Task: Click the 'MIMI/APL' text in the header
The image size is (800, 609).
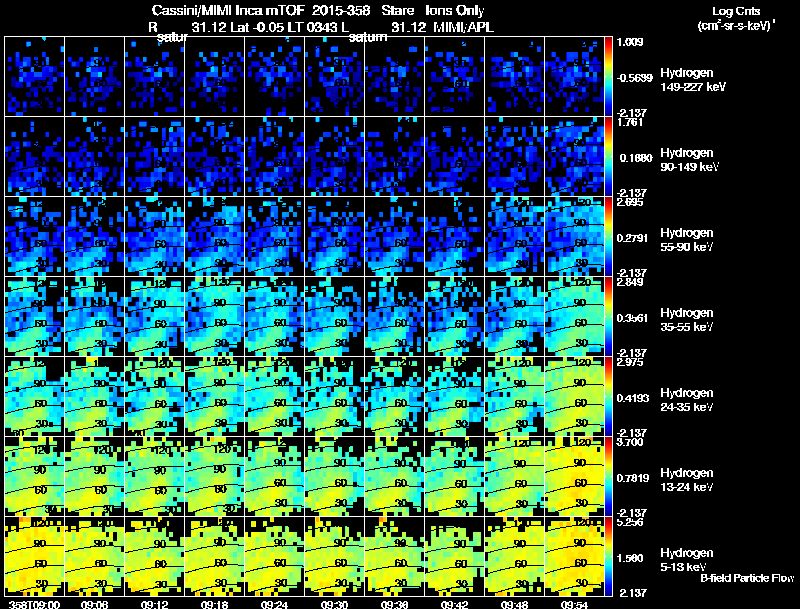Action: click(463, 27)
